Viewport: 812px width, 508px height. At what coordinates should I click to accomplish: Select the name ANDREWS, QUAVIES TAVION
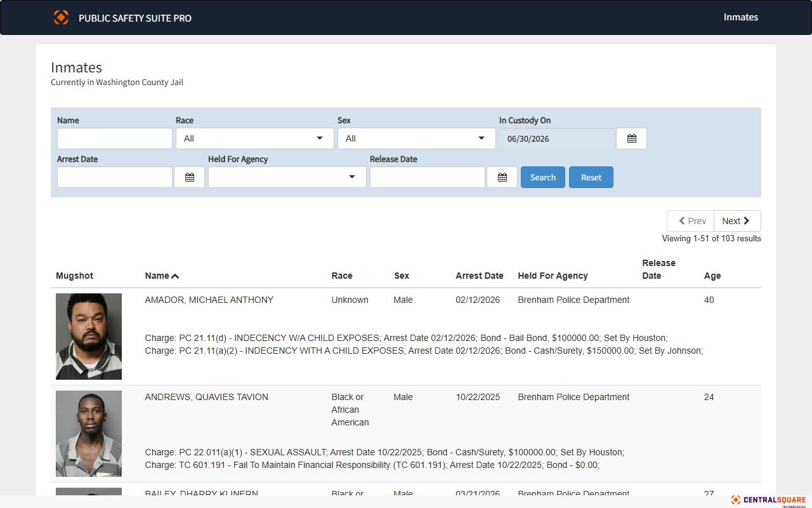coord(206,397)
